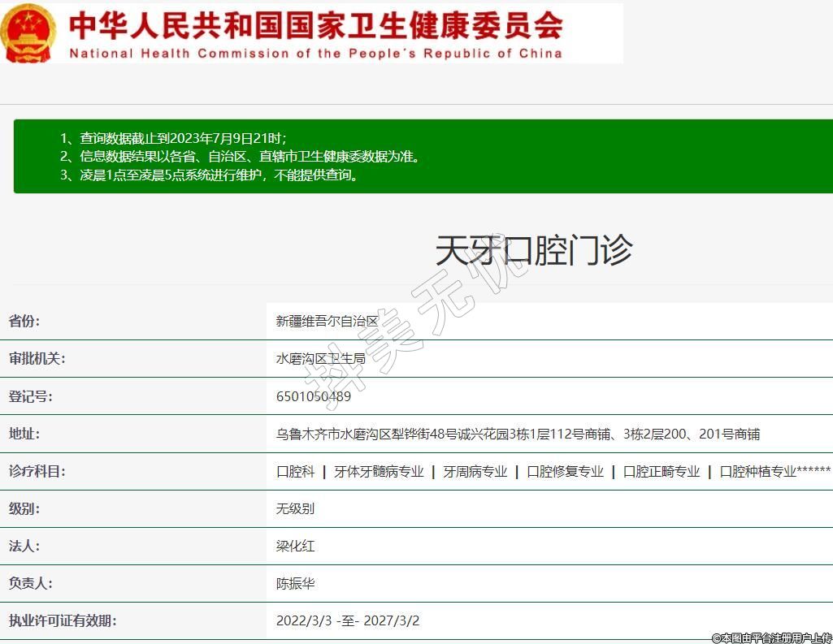Click the 新疆维吾尔自治区 province value

(x=328, y=321)
